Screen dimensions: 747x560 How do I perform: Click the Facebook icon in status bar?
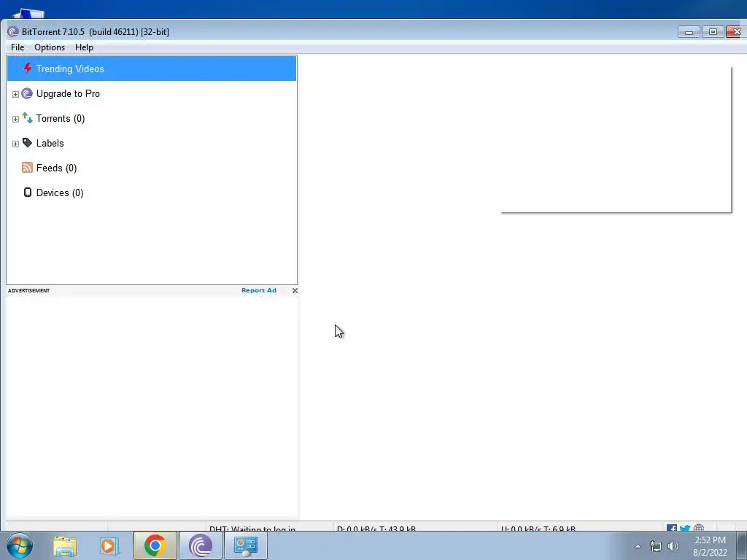pyautogui.click(x=672, y=528)
